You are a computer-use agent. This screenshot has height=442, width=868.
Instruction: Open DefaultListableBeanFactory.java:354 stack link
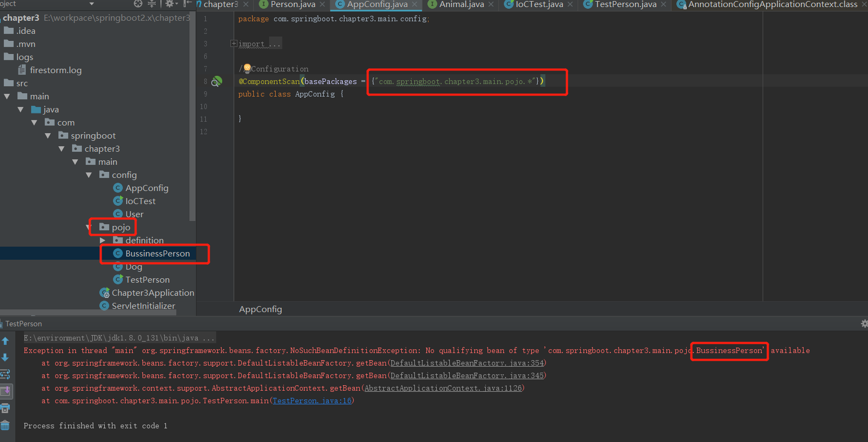click(467, 363)
